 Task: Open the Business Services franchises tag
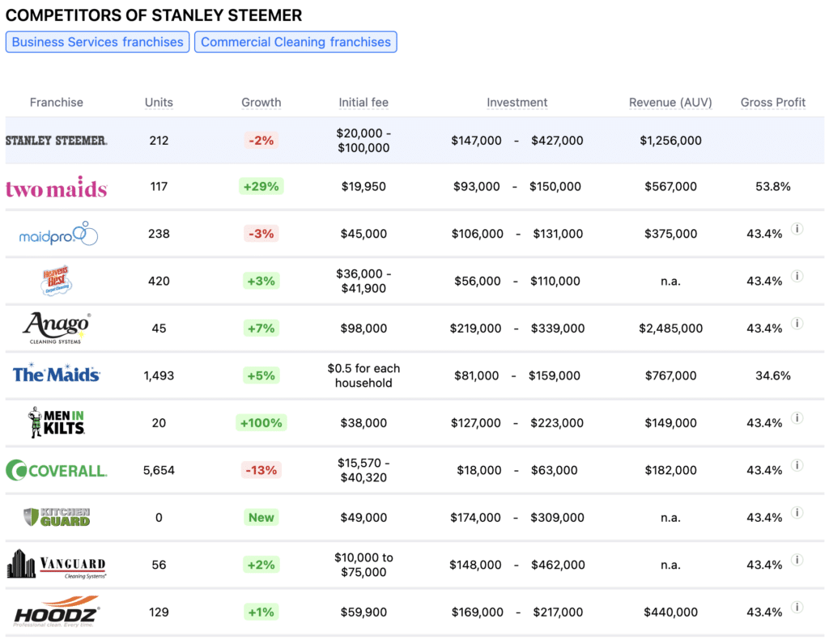[x=98, y=42]
